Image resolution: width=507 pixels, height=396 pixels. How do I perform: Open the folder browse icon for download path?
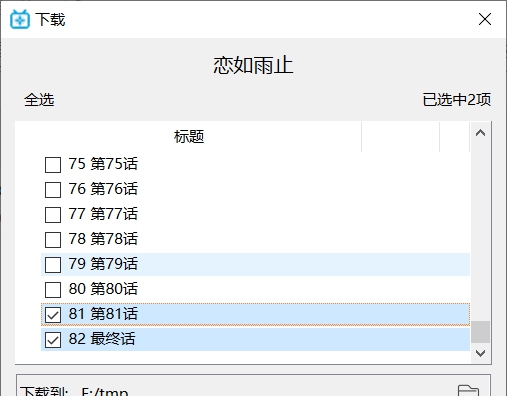coord(468,391)
